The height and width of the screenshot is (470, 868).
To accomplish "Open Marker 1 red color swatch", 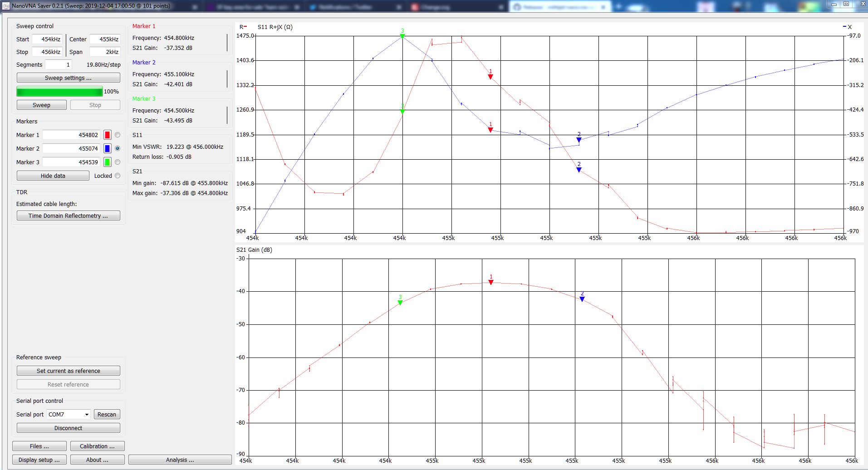I will 108,135.
